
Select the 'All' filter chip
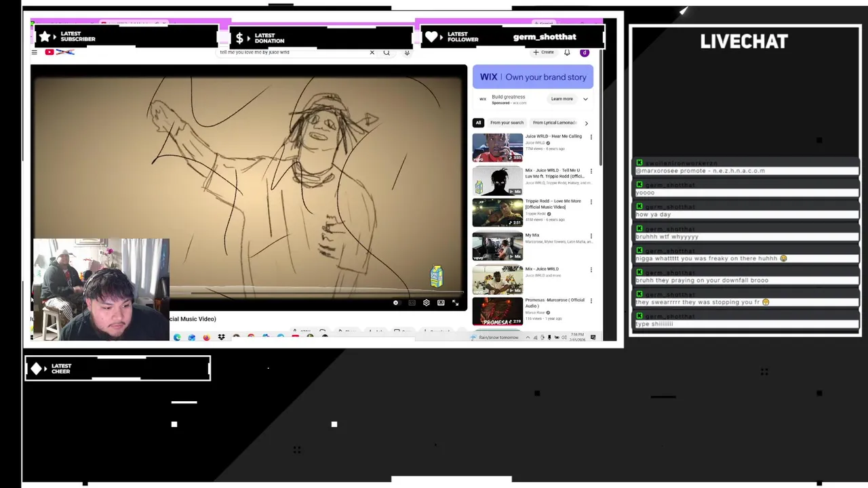point(478,123)
